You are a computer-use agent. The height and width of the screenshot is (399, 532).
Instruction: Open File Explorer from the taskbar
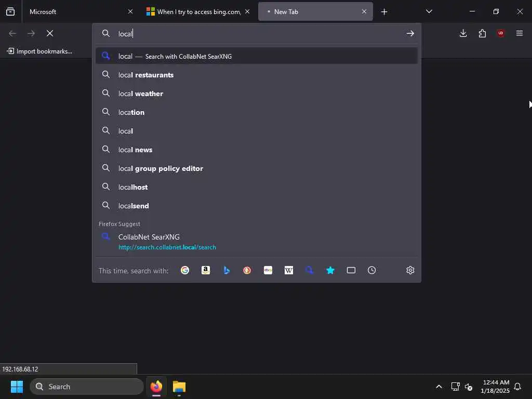point(179,387)
